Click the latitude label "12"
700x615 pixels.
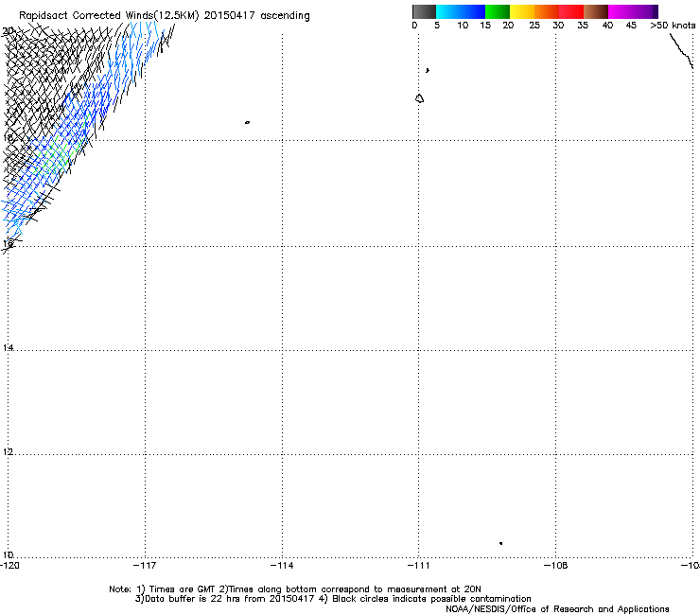click(8, 452)
